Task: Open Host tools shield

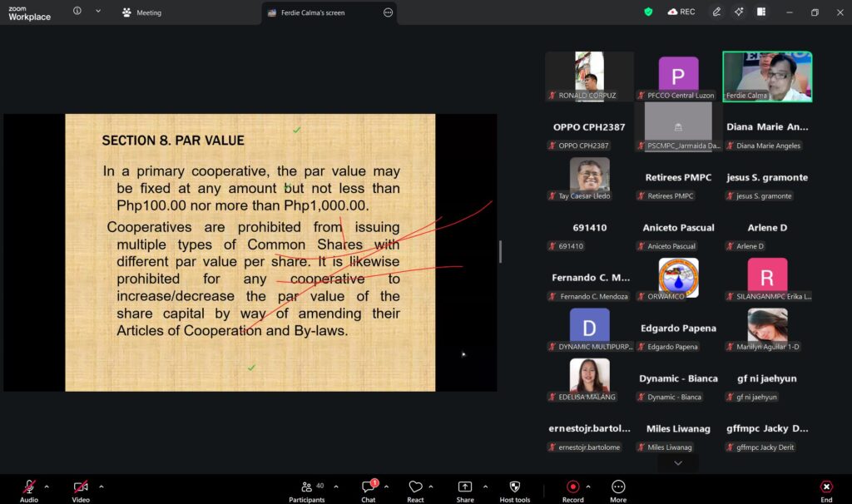Action: [x=514, y=487]
